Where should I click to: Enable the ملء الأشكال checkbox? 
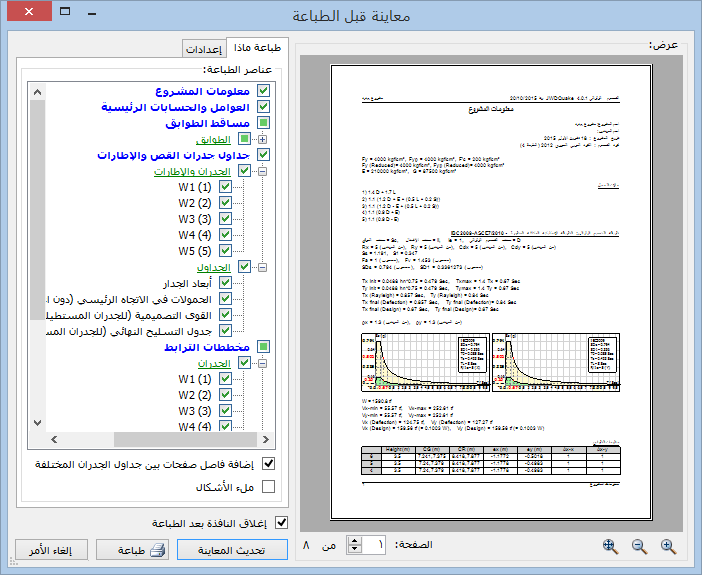pyautogui.click(x=267, y=487)
